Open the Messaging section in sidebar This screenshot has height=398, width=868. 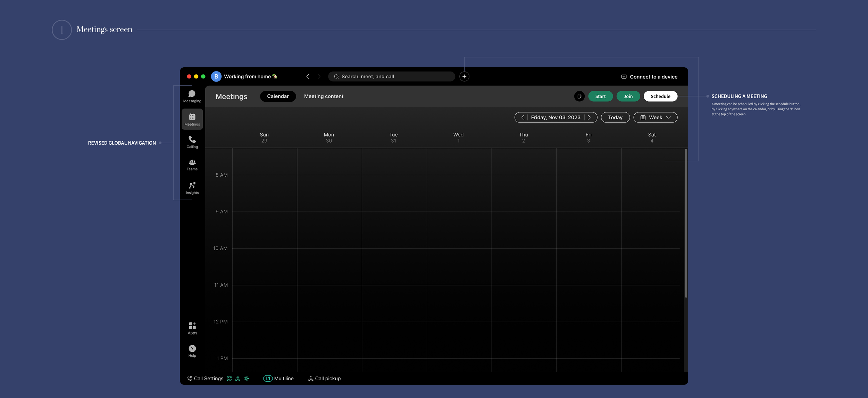[x=192, y=96]
